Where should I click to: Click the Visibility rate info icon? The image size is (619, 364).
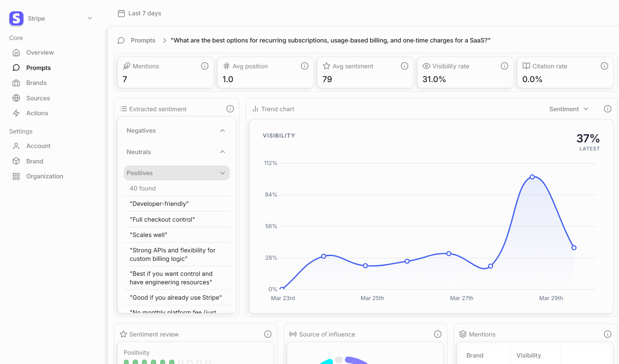[x=505, y=66]
